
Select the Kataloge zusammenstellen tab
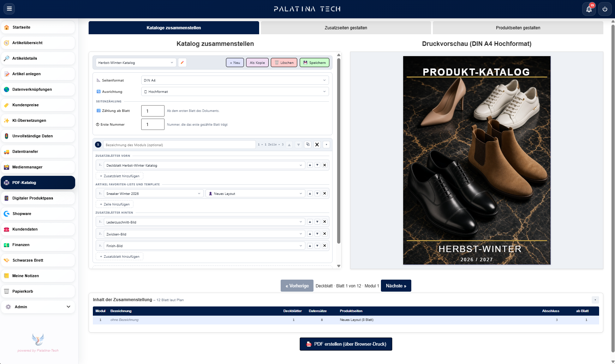click(x=174, y=28)
